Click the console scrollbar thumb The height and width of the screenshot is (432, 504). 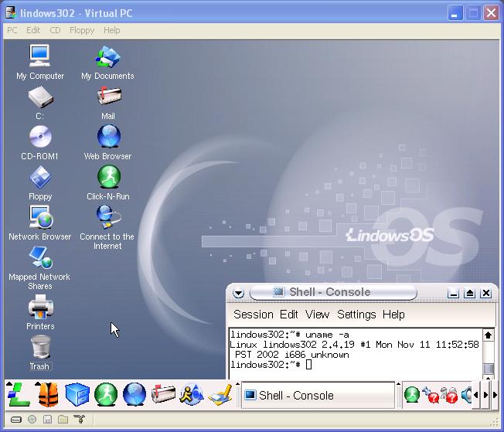(x=489, y=369)
